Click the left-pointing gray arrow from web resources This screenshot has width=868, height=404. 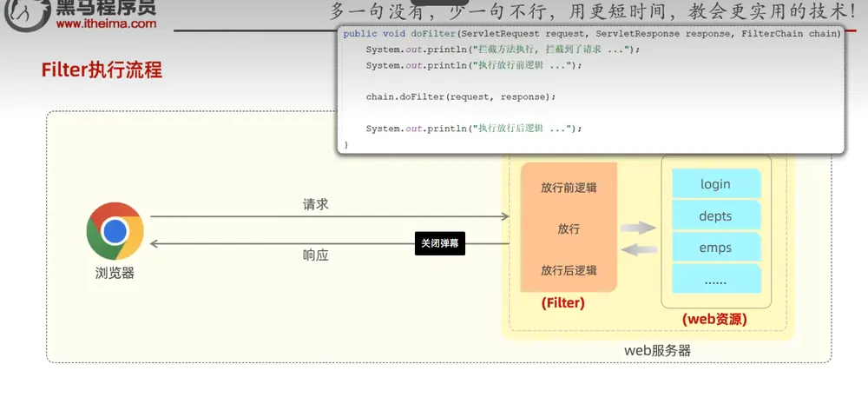[x=638, y=250]
